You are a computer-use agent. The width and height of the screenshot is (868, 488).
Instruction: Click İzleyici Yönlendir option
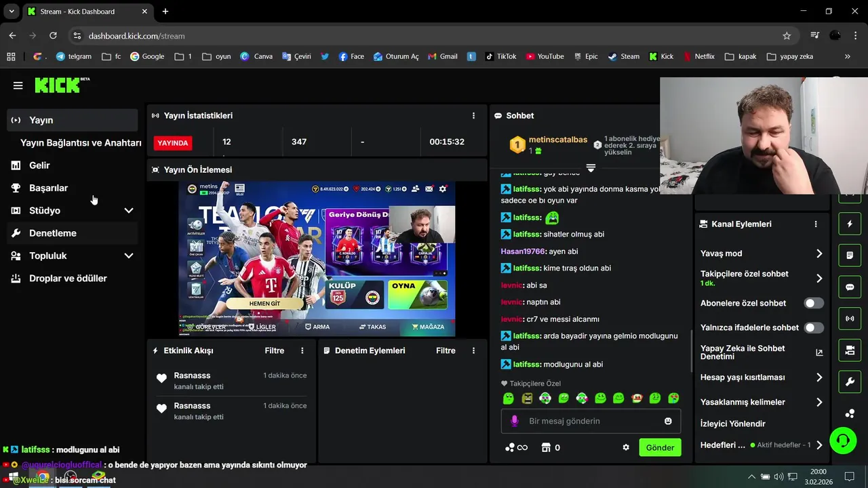coord(732,424)
